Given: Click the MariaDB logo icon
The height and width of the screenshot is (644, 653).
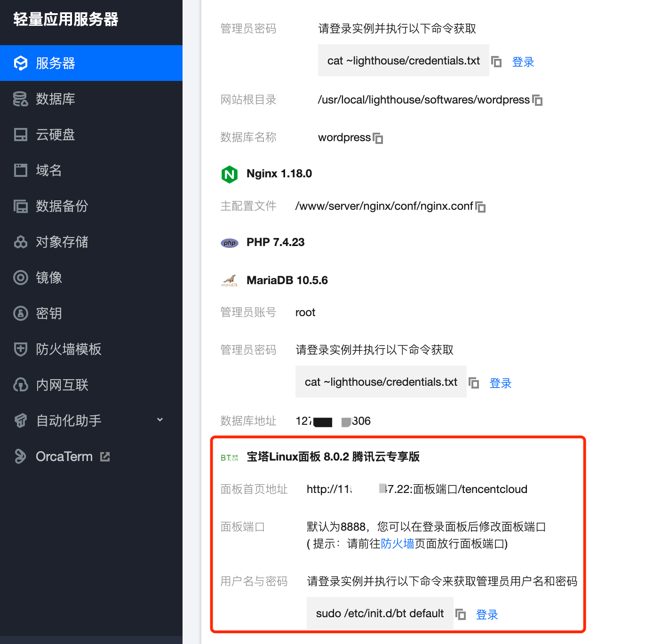Looking at the screenshot, I should point(230,280).
